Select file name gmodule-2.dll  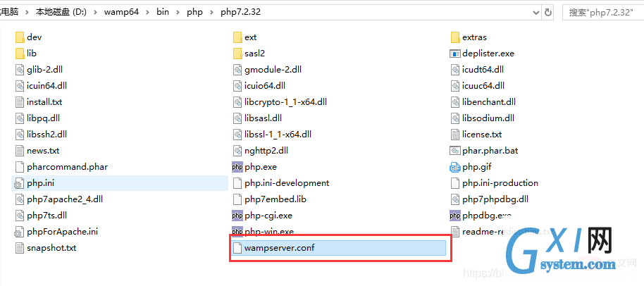point(273,70)
